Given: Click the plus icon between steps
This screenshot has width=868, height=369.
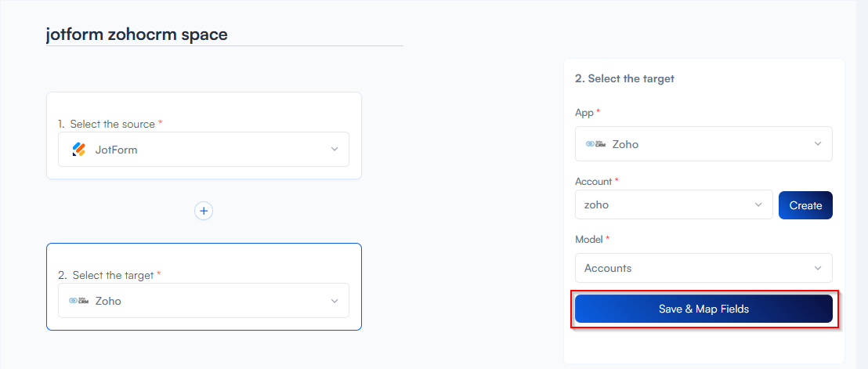Looking at the screenshot, I should (204, 211).
